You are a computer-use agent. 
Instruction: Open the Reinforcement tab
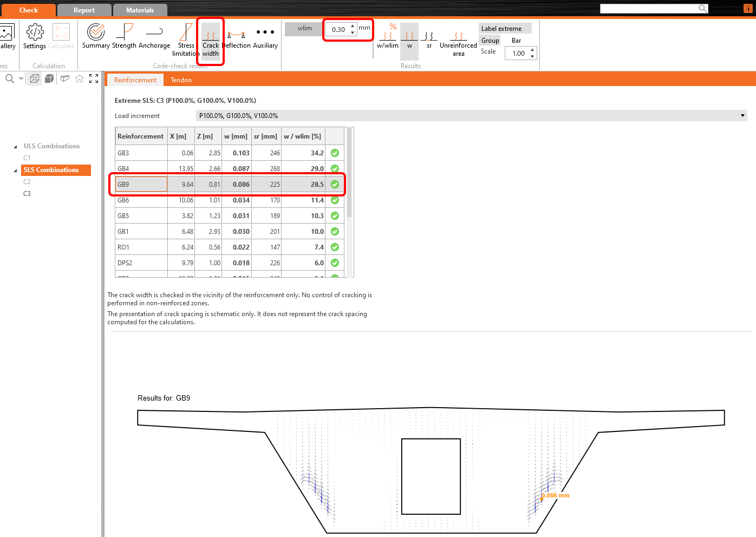pos(135,80)
